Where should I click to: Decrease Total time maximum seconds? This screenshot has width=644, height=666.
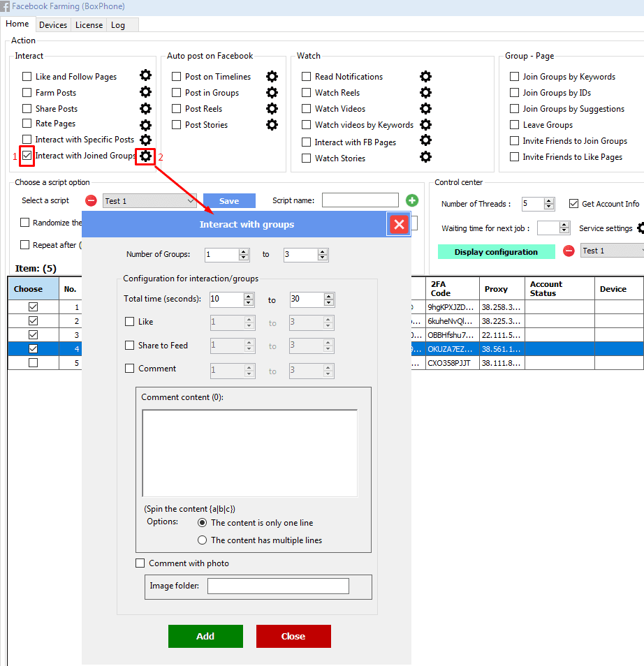tap(328, 302)
